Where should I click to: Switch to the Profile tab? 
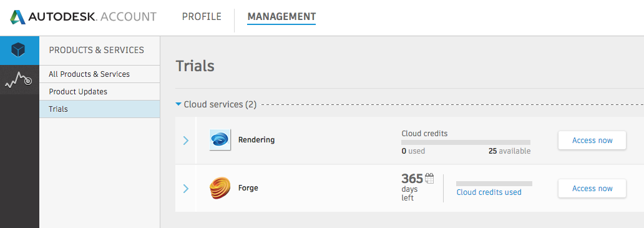coord(202,17)
